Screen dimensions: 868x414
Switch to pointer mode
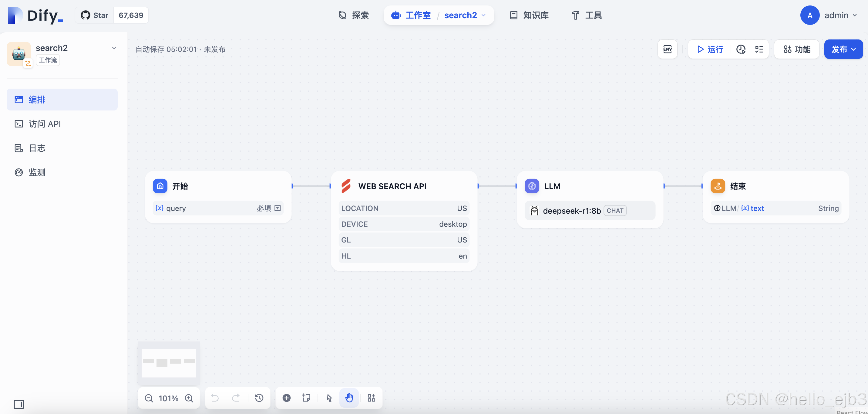click(329, 398)
